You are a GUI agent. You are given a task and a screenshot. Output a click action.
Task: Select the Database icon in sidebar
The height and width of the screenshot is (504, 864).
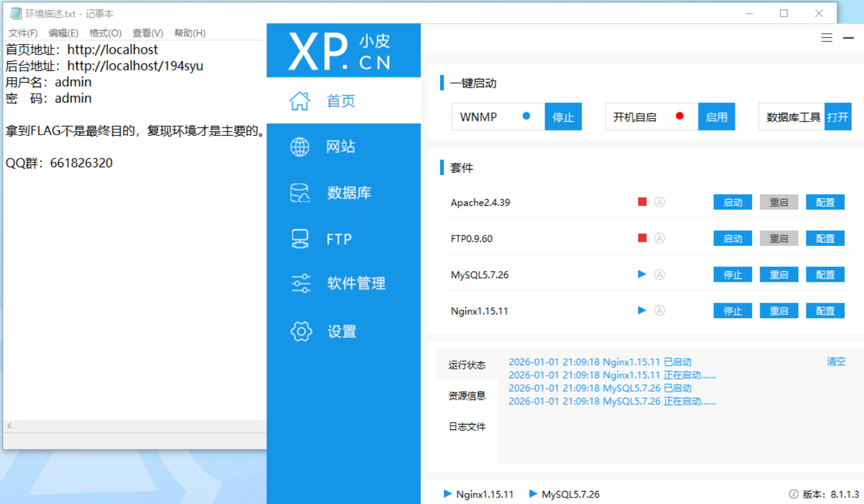299,193
